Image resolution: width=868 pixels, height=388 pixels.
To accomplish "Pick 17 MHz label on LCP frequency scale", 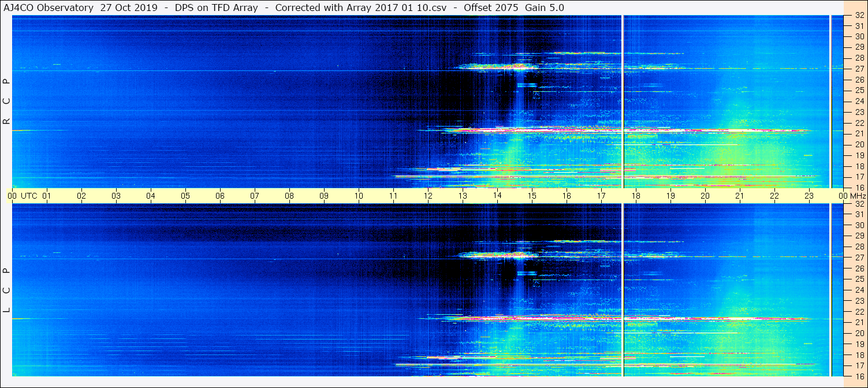I will pyautogui.click(x=859, y=365).
